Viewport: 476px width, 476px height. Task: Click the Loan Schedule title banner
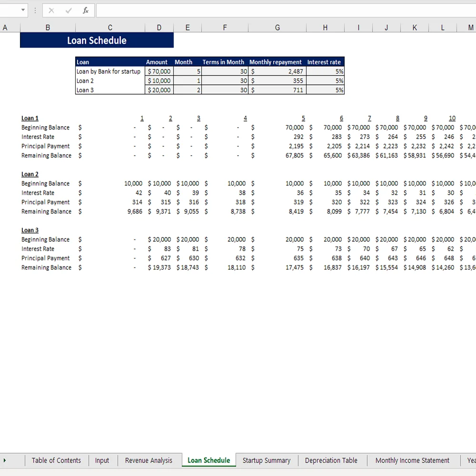pyautogui.click(x=97, y=40)
